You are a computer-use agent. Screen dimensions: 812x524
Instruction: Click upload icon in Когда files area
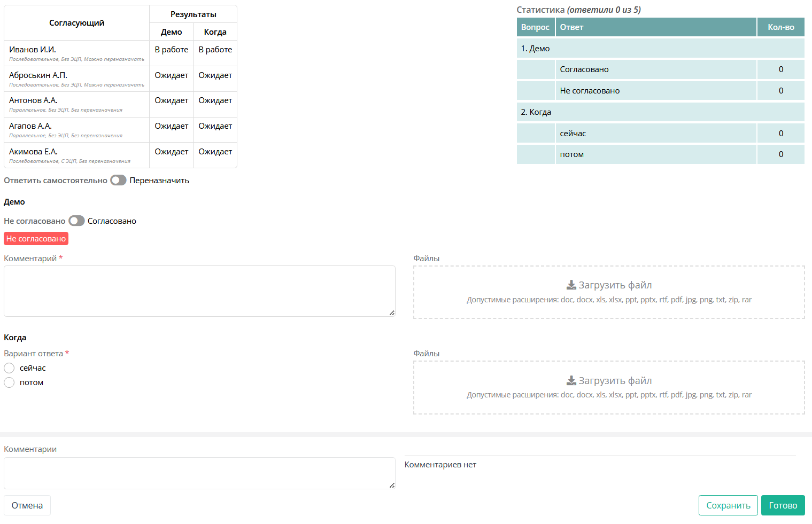pos(571,381)
